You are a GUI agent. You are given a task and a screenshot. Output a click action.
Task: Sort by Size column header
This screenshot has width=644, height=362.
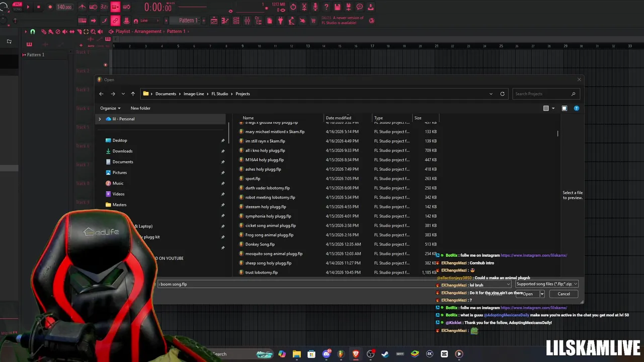(418, 118)
